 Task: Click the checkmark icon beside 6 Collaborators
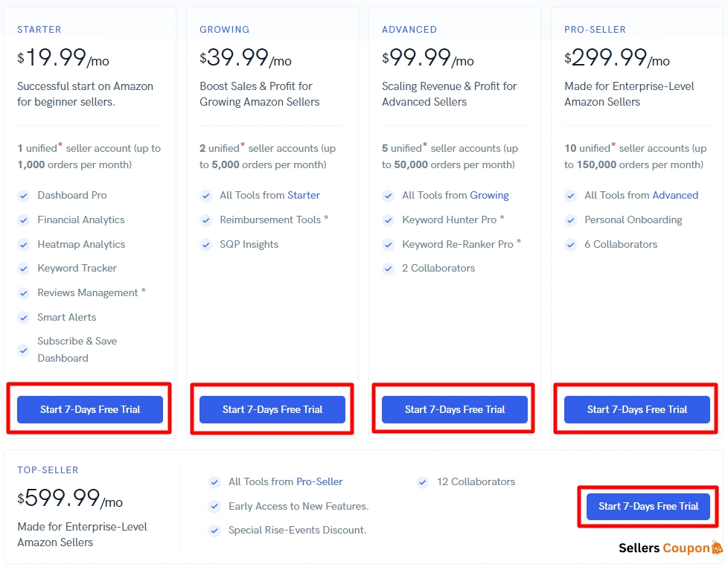click(571, 245)
